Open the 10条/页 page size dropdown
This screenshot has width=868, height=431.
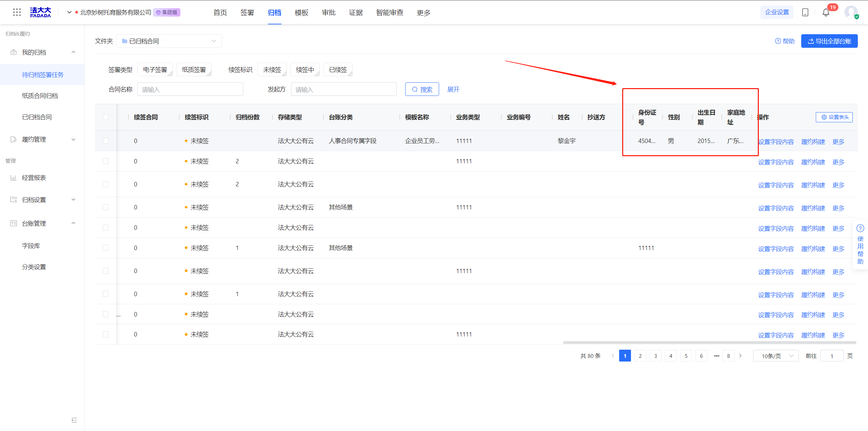tap(776, 356)
